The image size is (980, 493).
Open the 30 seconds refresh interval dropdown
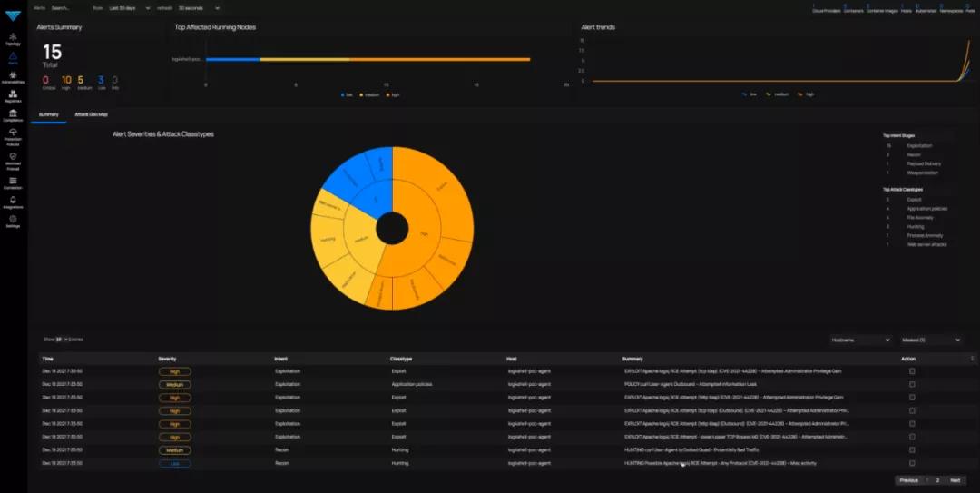199,8
